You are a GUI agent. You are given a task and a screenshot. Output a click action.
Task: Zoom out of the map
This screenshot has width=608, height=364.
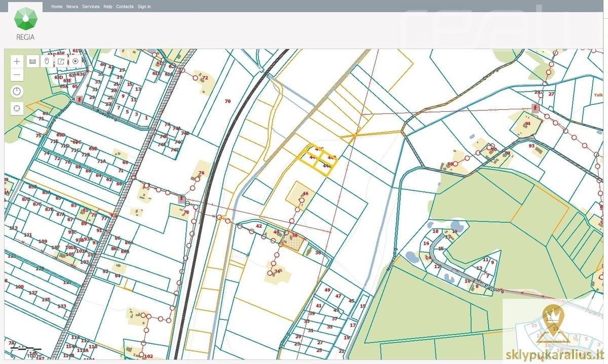tap(17, 75)
